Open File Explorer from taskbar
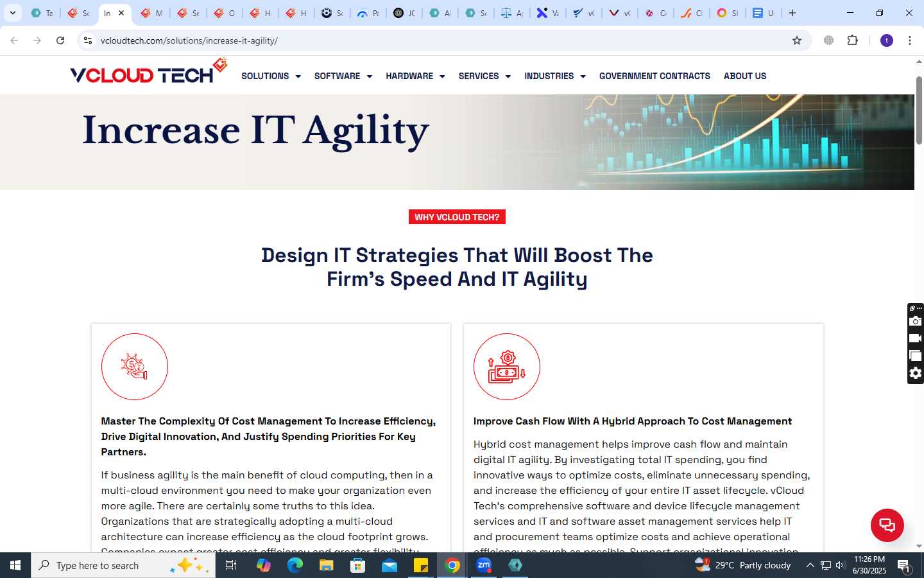Viewport: 924px width, 578px height. point(326,565)
